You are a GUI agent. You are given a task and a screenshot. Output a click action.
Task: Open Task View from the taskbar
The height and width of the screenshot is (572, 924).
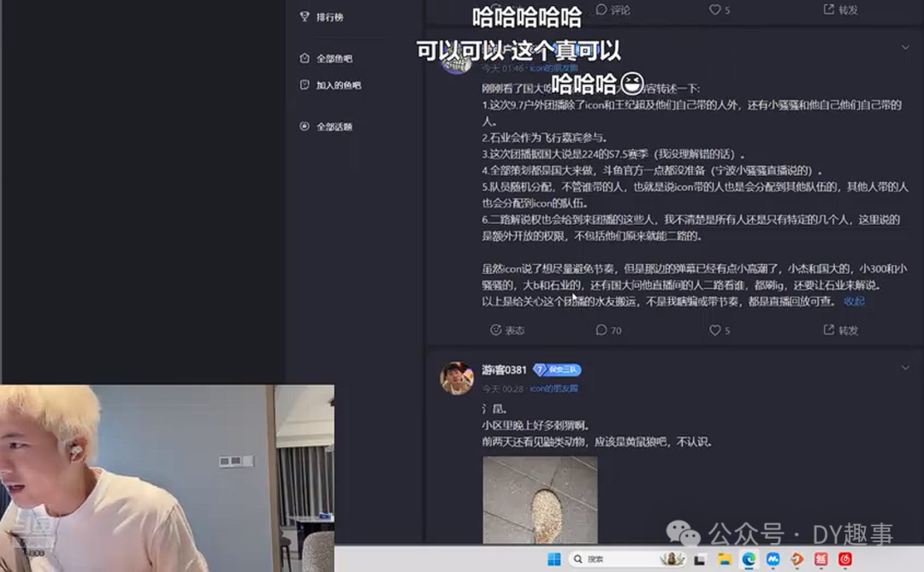[x=700, y=559]
